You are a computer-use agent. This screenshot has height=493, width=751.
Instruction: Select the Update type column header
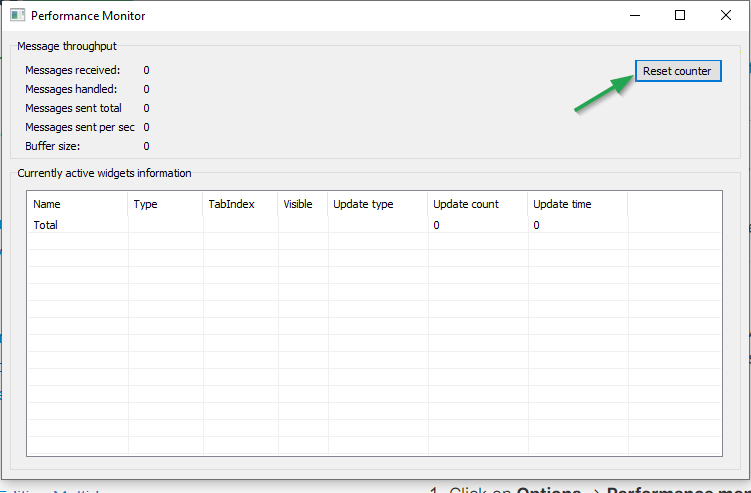377,204
